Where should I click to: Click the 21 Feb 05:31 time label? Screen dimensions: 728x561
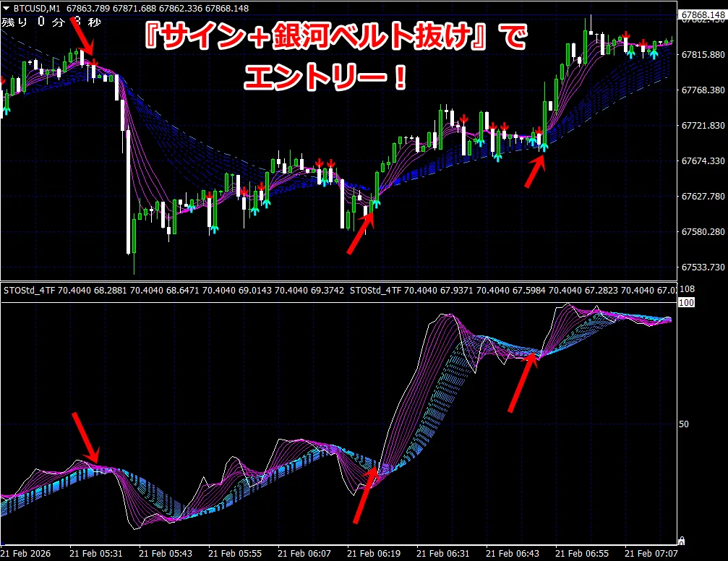point(95,554)
